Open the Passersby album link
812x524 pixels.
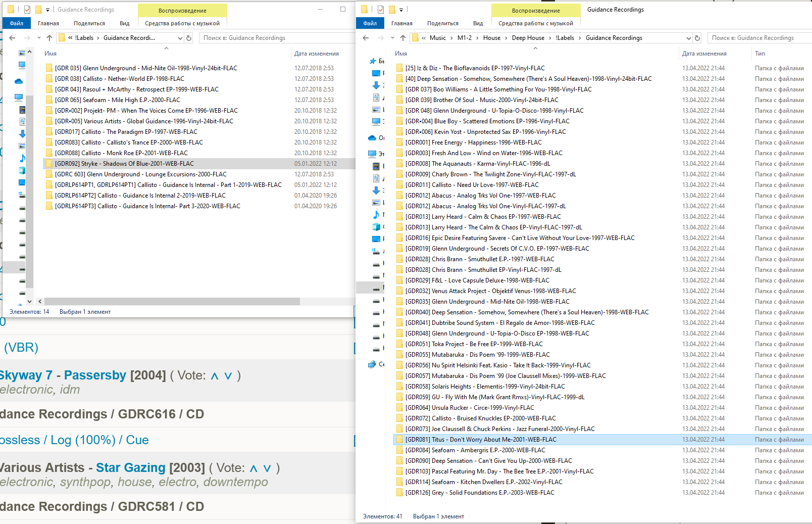[x=95, y=375]
